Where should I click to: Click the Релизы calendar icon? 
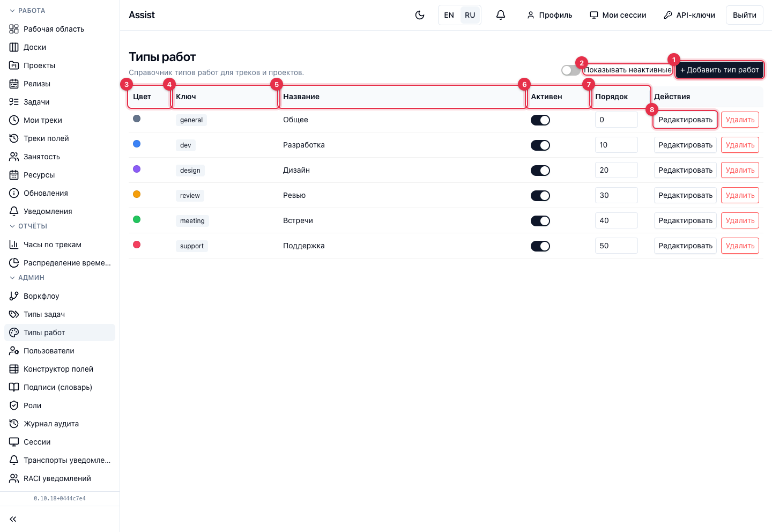click(14, 84)
